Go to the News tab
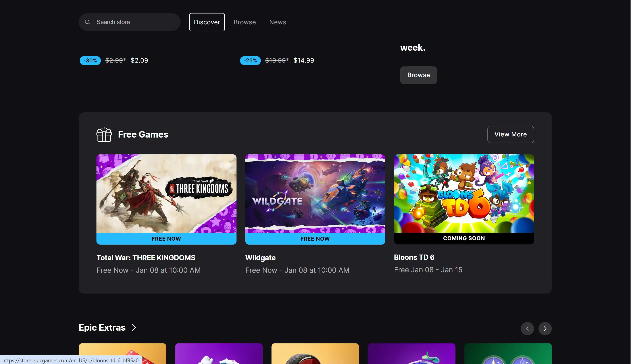631x364 pixels. point(278,22)
